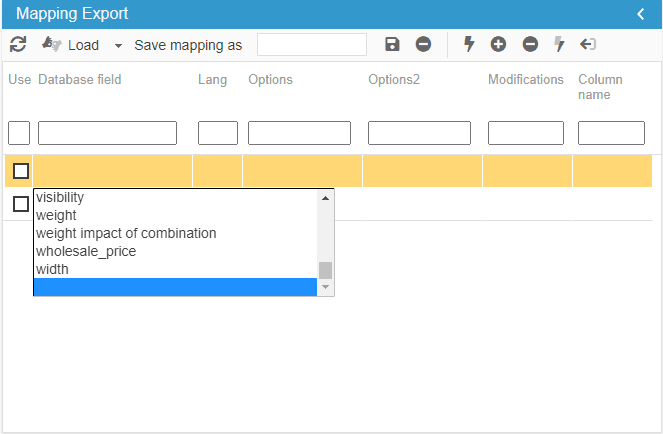Tick the Use checkbox in second row

21,204
